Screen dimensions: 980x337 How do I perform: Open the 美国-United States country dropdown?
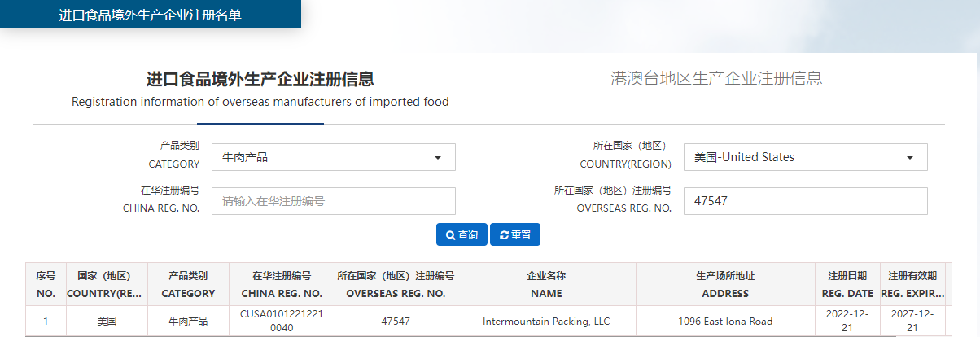pyautogui.click(x=806, y=157)
